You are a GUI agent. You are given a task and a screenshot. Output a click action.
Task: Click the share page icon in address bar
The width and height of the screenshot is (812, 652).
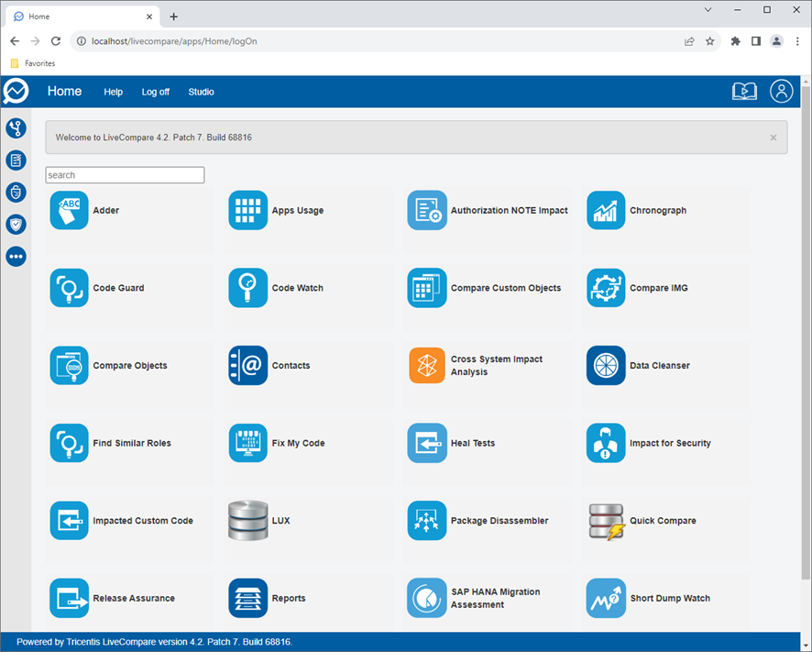coord(689,41)
